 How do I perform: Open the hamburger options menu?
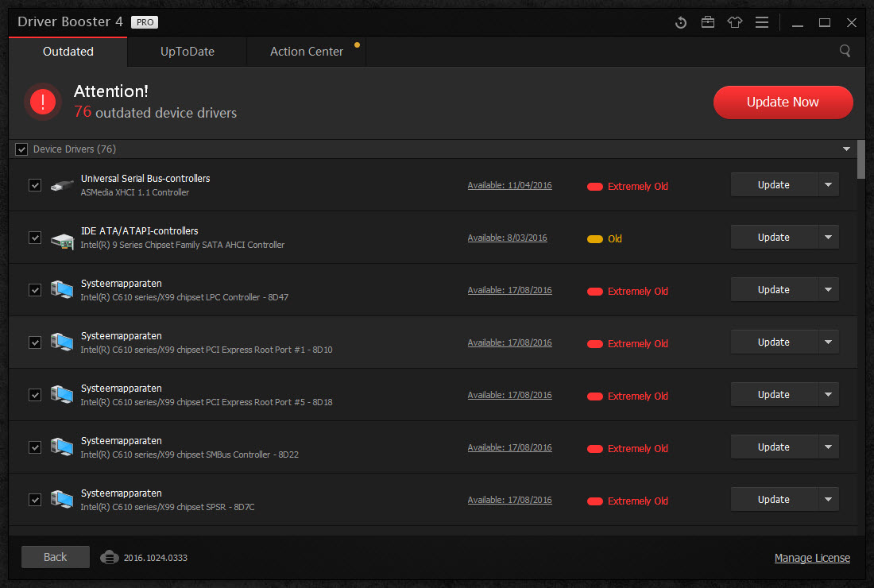[762, 22]
